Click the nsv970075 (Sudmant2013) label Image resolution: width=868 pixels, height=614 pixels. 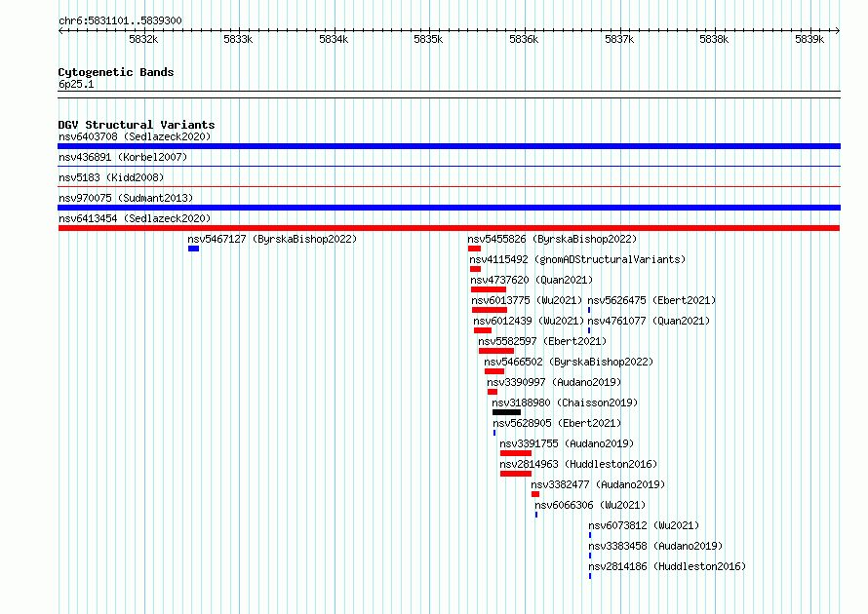(x=126, y=198)
